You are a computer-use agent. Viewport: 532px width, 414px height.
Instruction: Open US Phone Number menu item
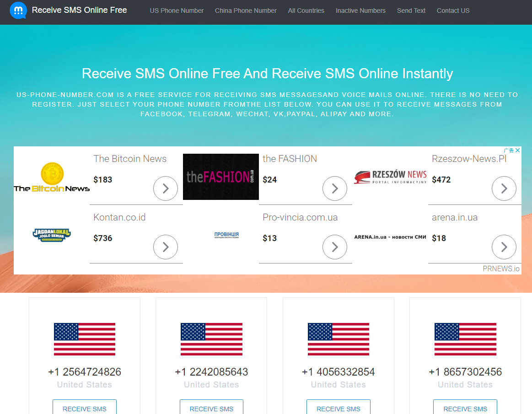177,11
